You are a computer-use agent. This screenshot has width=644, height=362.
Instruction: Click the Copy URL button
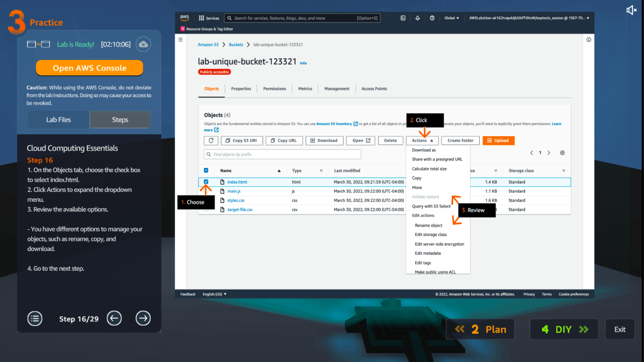coord(284,140)
